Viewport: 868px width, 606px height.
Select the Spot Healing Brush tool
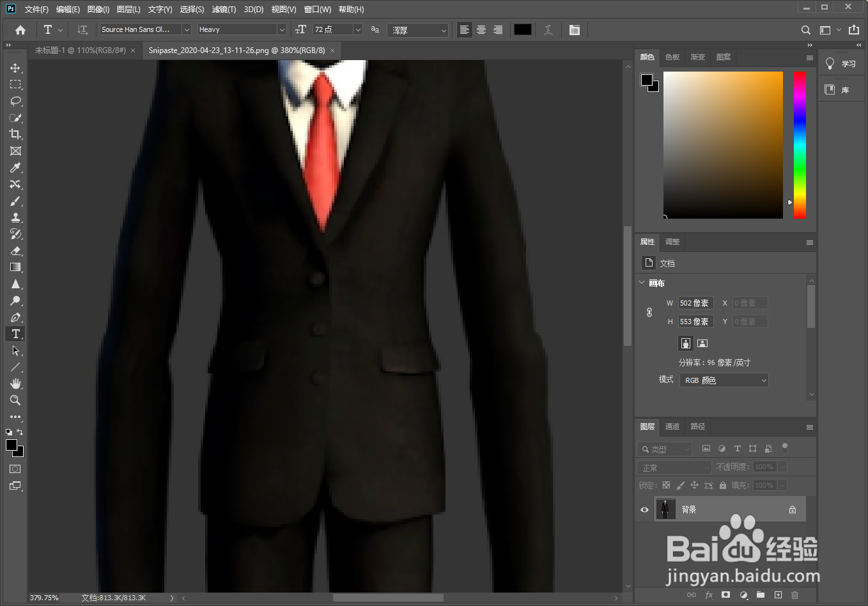[15, 184]
